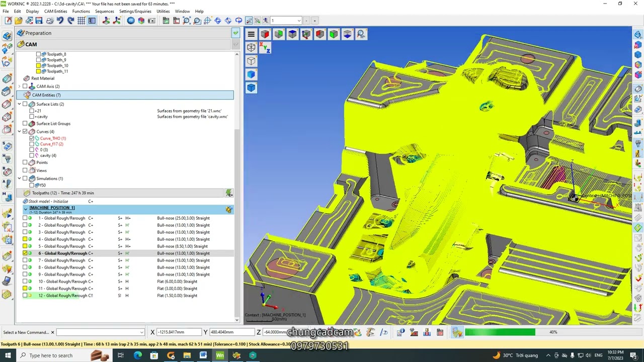Open the Utilities menu

pyautogui.click(x=163, y=11)
